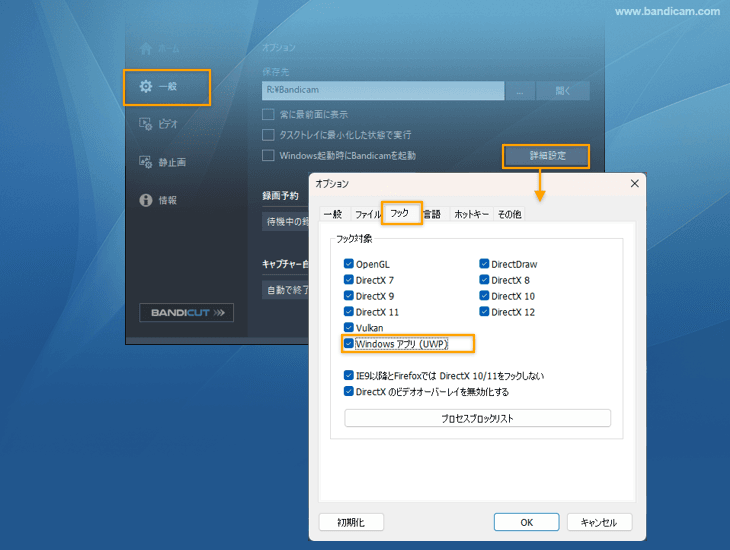Viewport: 730px width, 550px height.
Task: Click the BANDICUT button
Action: tap(186, 312)
